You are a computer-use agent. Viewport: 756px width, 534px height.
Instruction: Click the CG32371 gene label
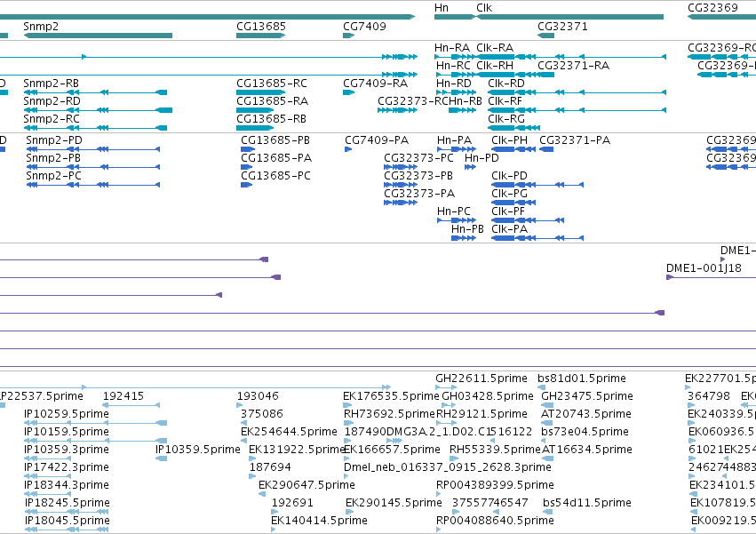pos(562,26)
